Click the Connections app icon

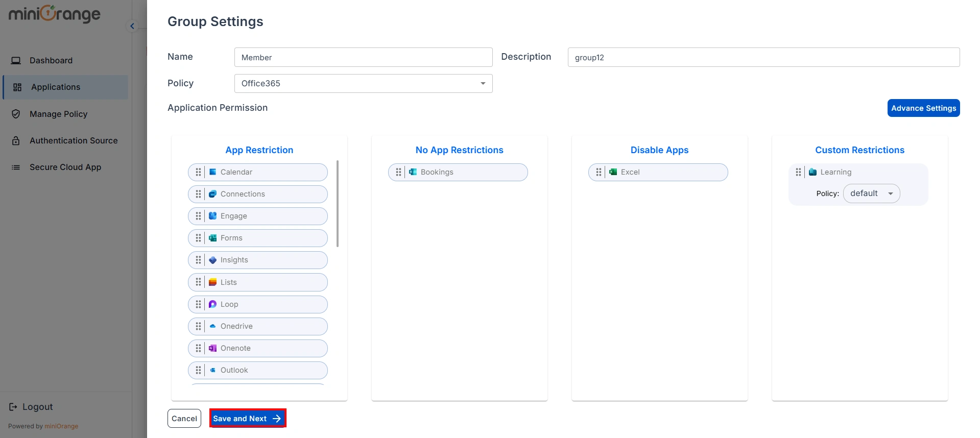point(213,194)
